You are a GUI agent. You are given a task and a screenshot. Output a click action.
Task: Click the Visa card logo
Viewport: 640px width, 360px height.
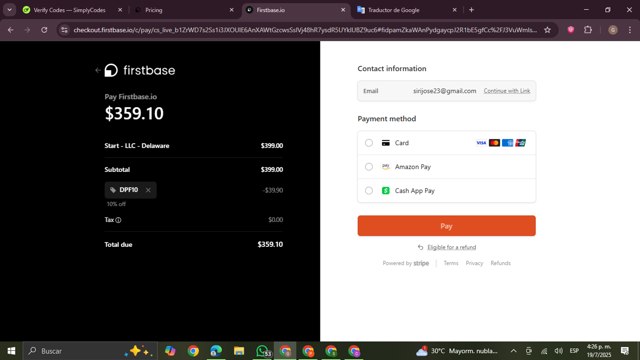(x=481, y=143)
